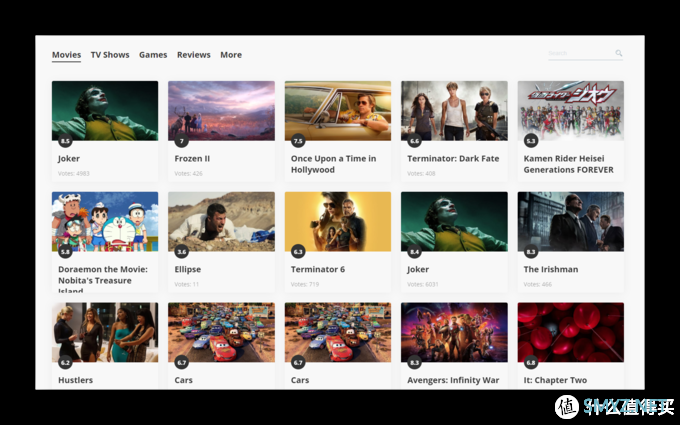This screenshot has height=425, width=680.
Task: Click the 6.6 rating badge on Terminator: Dark Fate
Action: (414, 141)
